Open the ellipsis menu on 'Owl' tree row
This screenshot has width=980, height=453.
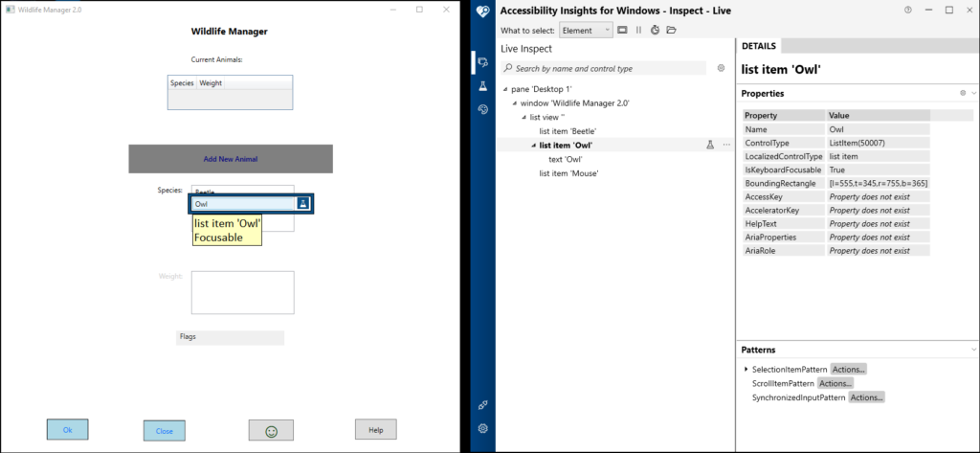tap(726, 145)
